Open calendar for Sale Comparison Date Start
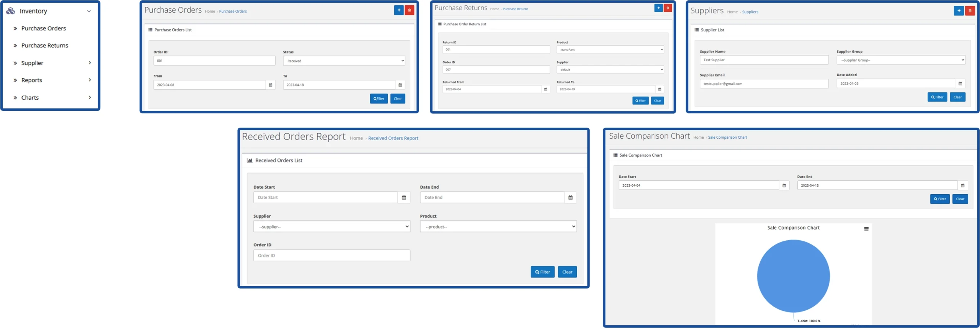The height and width of the screenshot is (328, 980). coord(784,185)
